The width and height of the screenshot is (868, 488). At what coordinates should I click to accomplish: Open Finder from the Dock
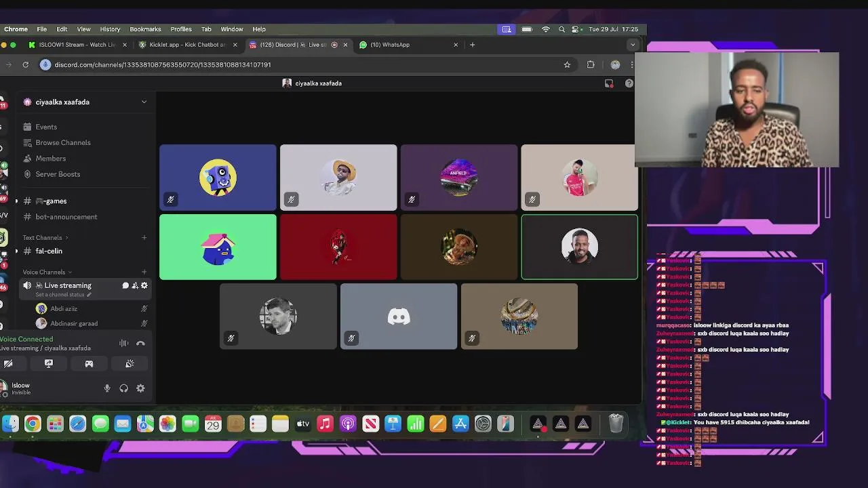point(9,424)
